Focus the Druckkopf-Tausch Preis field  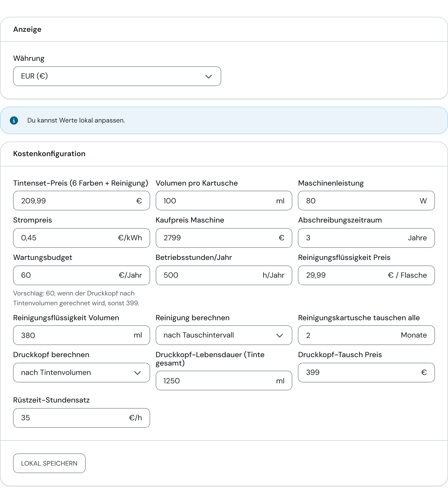pyautogui.click(x=366, y=372)
